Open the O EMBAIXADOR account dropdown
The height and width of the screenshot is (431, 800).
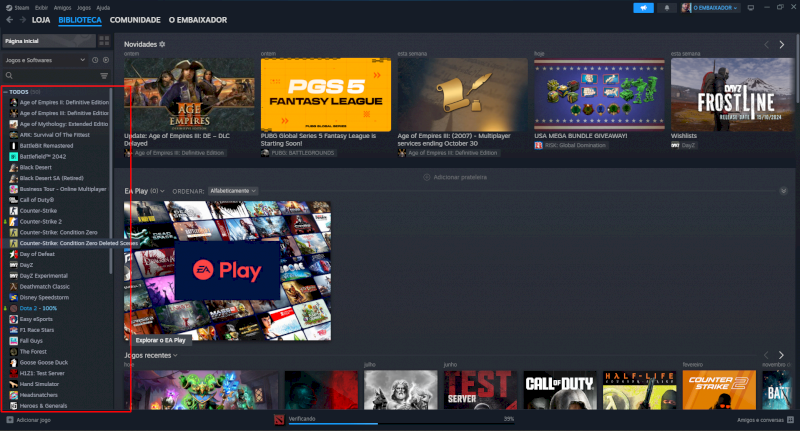(715, 8)
